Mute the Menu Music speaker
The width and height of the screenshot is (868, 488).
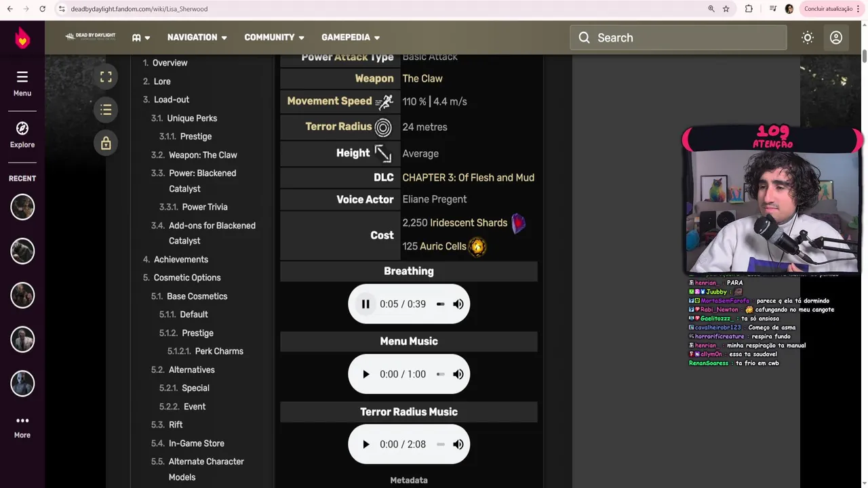[458, 374]
